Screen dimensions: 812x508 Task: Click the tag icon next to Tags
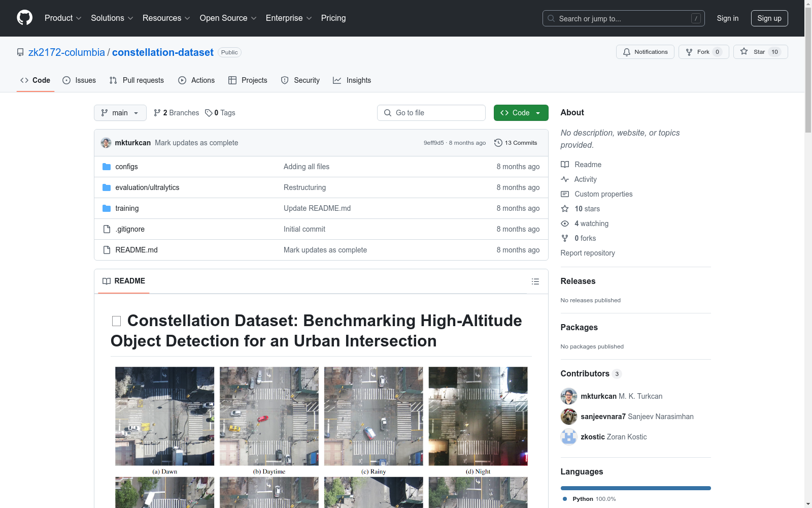[209, 113]
